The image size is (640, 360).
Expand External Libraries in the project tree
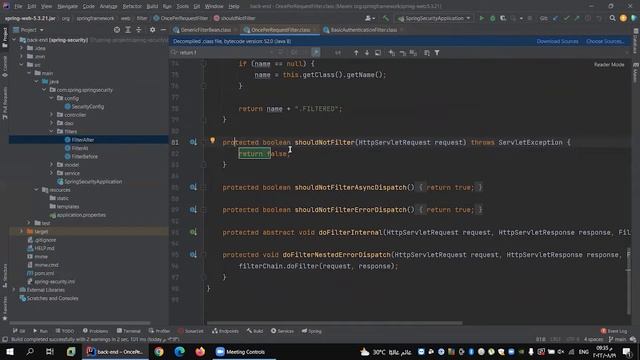(x=14, y=290)
